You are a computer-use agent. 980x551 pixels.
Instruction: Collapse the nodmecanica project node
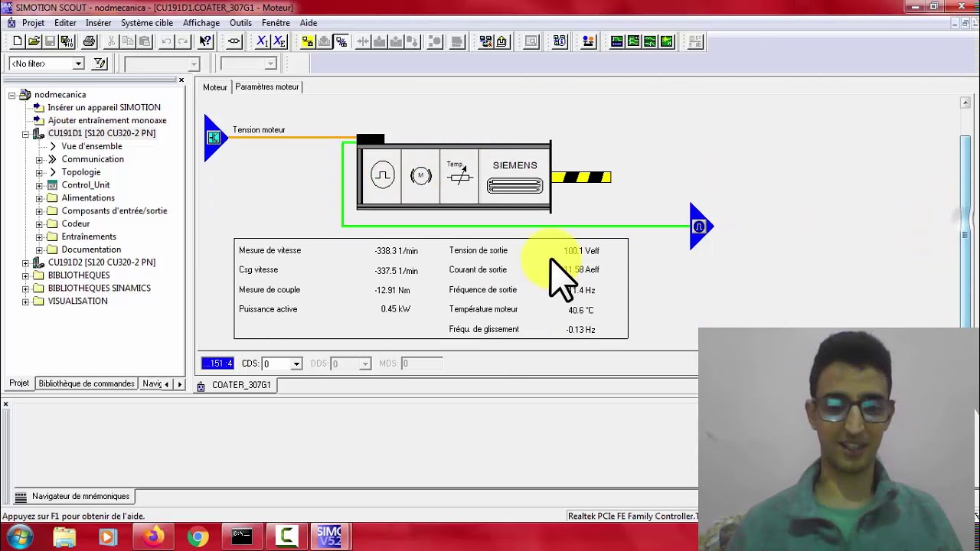click(11, 95)
